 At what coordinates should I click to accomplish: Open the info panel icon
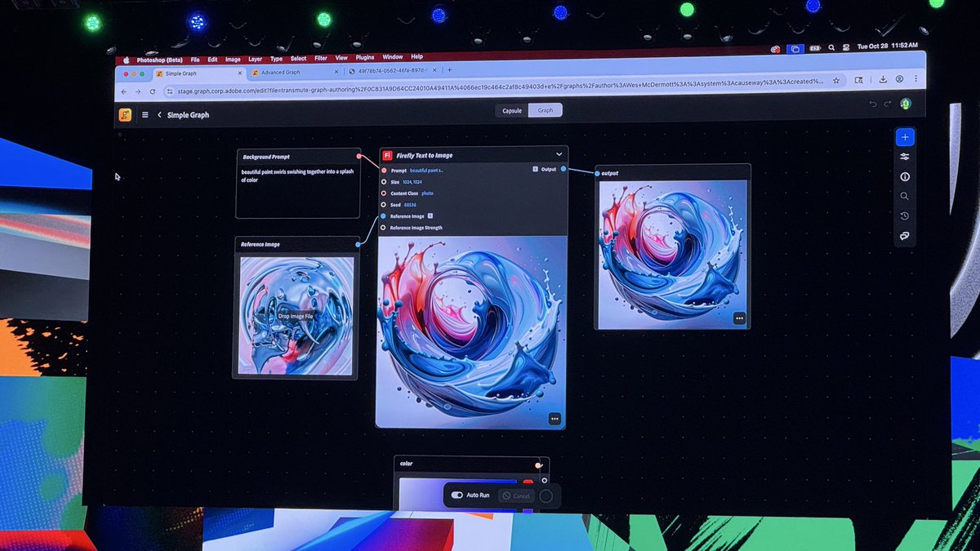pos(904,176)
